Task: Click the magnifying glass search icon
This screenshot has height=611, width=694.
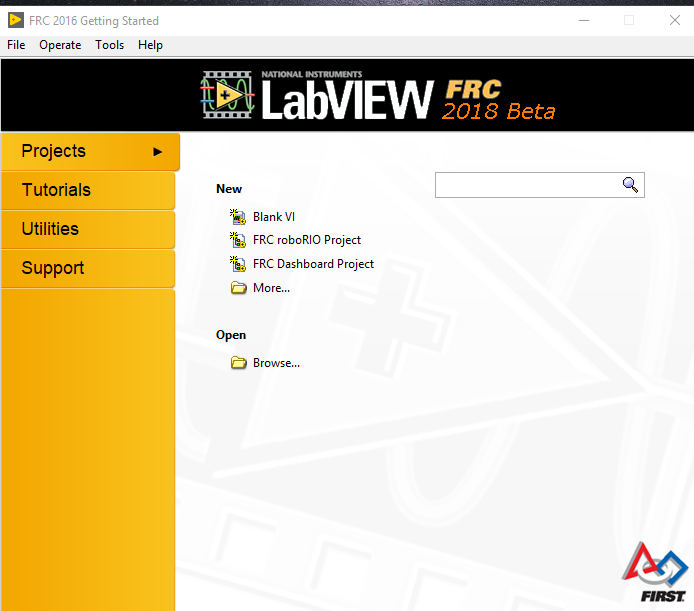Action: click(630, 185)
